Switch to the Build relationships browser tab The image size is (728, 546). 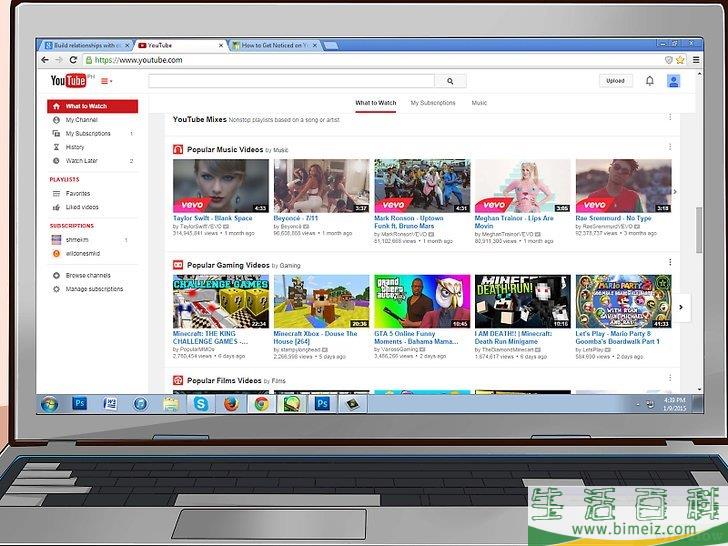(x=85, y=46)
